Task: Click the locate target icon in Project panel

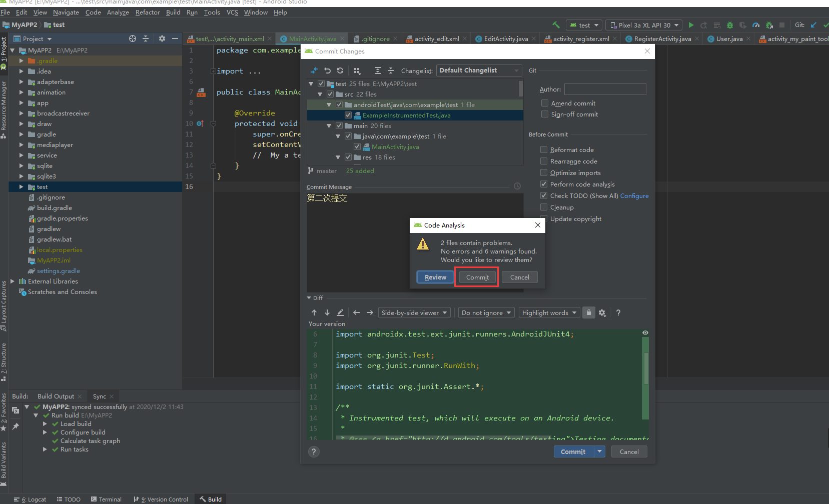Action: point(133,38)
